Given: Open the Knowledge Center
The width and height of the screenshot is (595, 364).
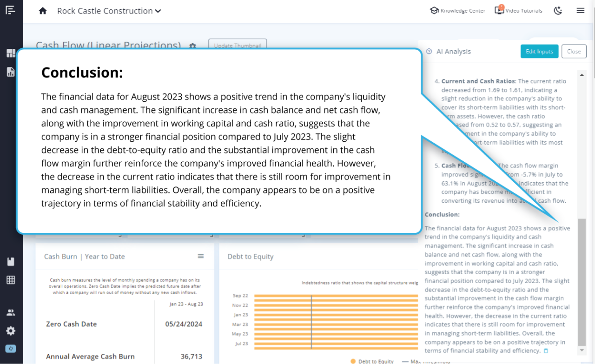Looking at the screenshot, I should pyautogui.click(x=457, y=10).
